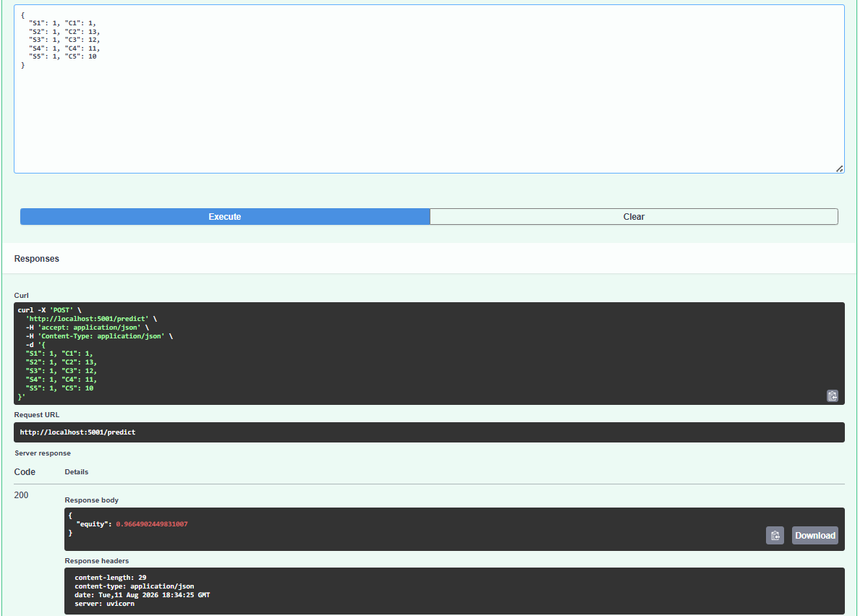Screen dimensions: 868x616
Task: Clear the request with the Clear button
Action: [634, 217]
